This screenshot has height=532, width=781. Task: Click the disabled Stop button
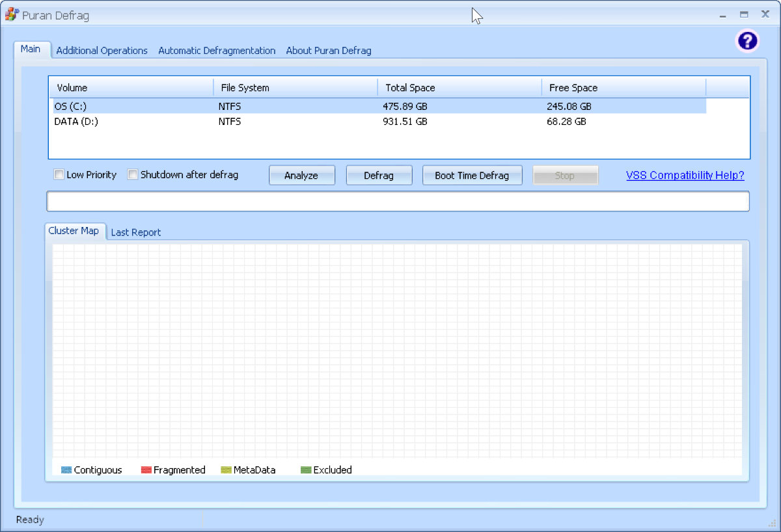point(565,176)
